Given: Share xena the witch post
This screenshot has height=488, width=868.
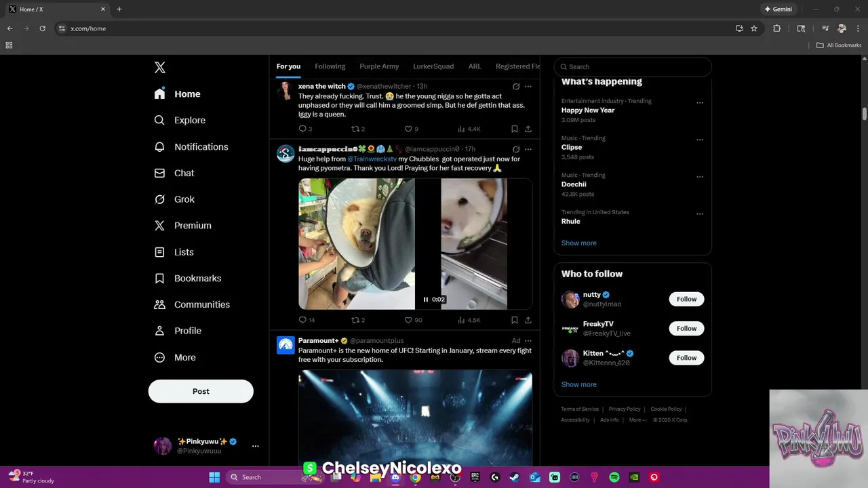Looking at the screenshot, I should (528, 129).
